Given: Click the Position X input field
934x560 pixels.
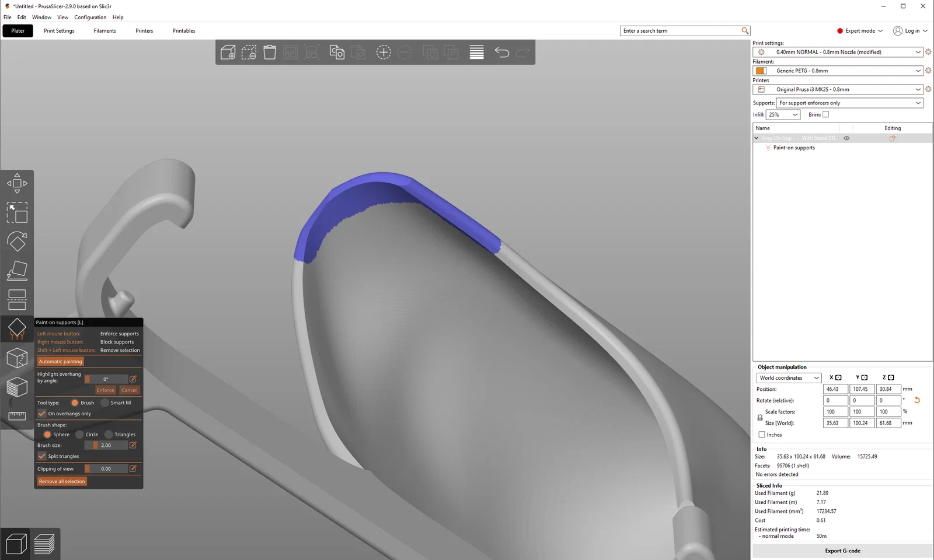Looking at the screenshot, I should point(835,389).
